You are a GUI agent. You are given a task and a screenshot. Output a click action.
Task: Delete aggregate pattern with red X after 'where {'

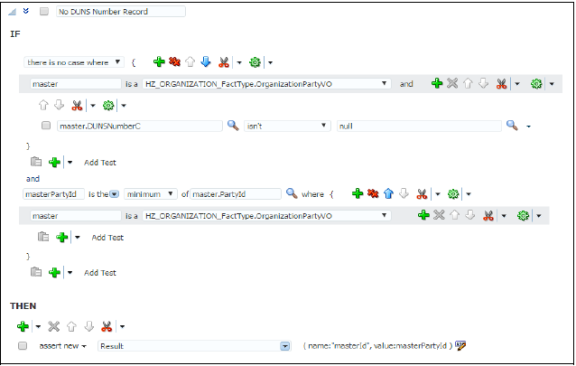(373, 193)
